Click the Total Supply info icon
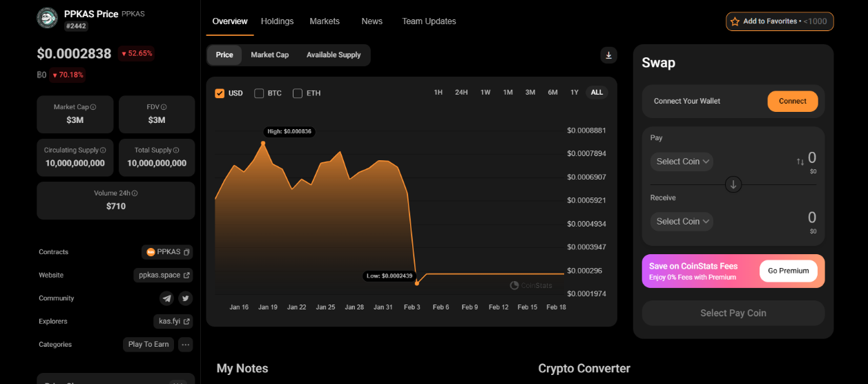This screenshot has height=384, width=868. [177, 150]
